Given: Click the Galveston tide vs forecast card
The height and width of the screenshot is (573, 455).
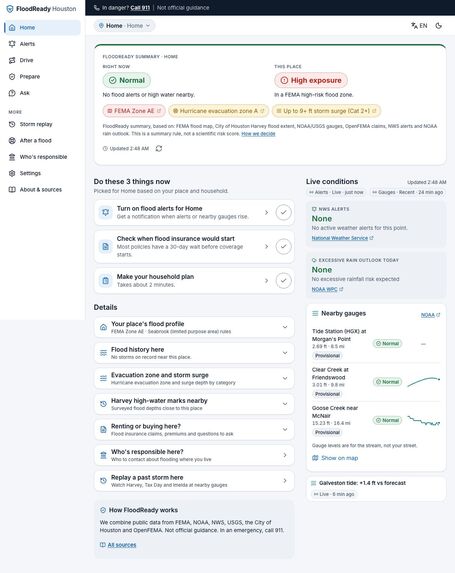Looking at the screenshot, I should [376, 489].
